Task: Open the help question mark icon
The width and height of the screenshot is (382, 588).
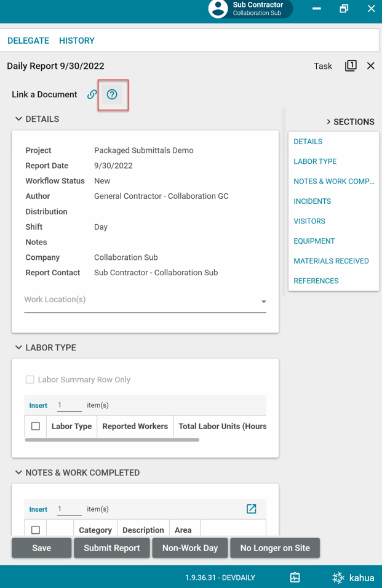Action: coord(112,95)
